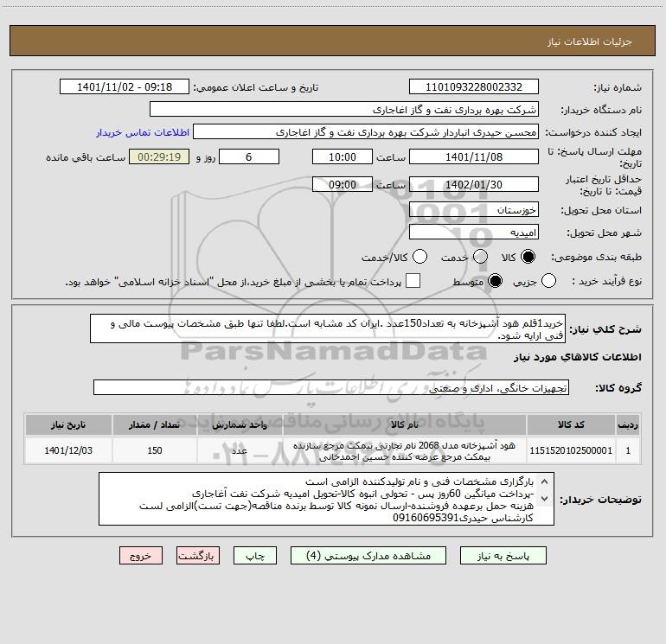Click the کد کالا column header
The width and height of the screenshot is (666, 644).
coord(571,425)
